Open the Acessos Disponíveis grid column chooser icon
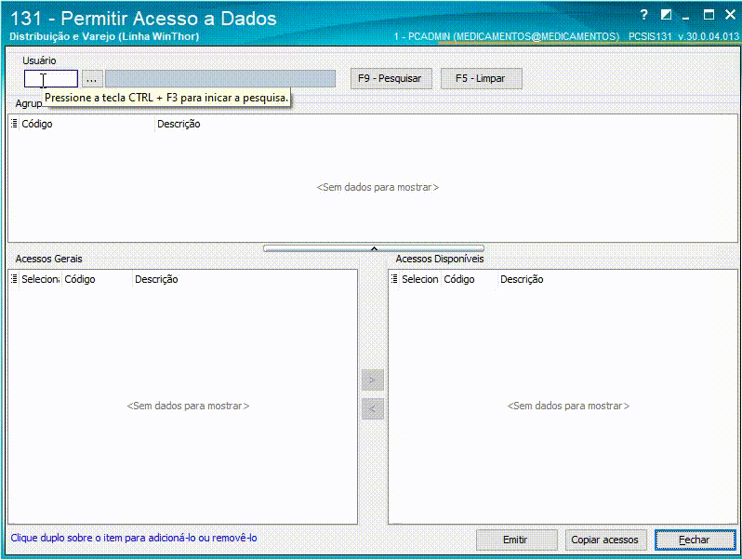 [x=394, y=279]
